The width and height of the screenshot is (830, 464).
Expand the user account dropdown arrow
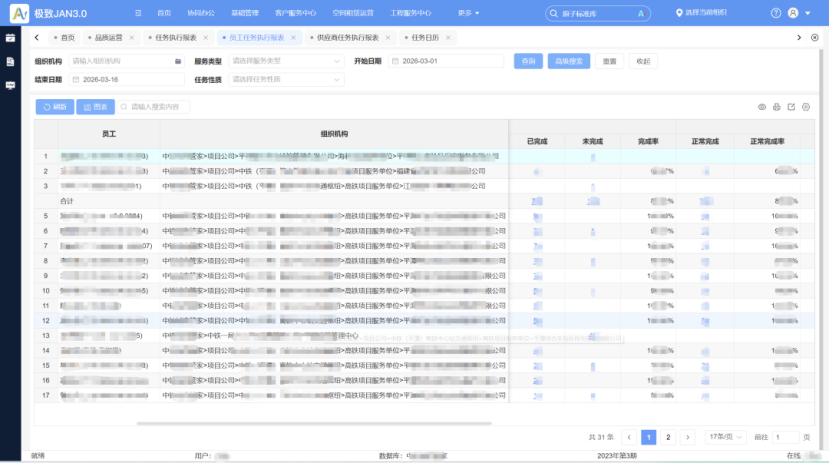coord(808,13)
